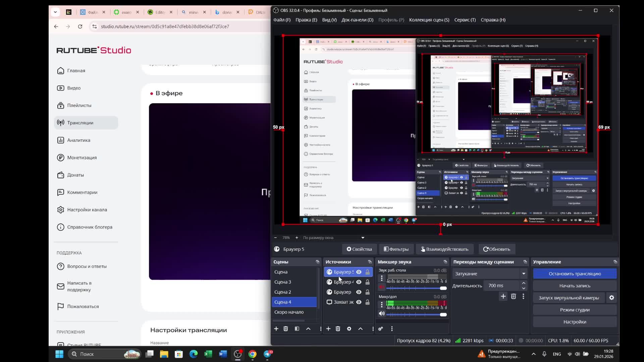Add a new scene with plus icon
The image size is (644, 362).
click(x=276, y=329)
